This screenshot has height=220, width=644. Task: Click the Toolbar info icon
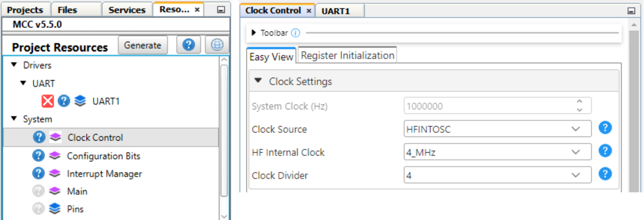coord(296,33)
